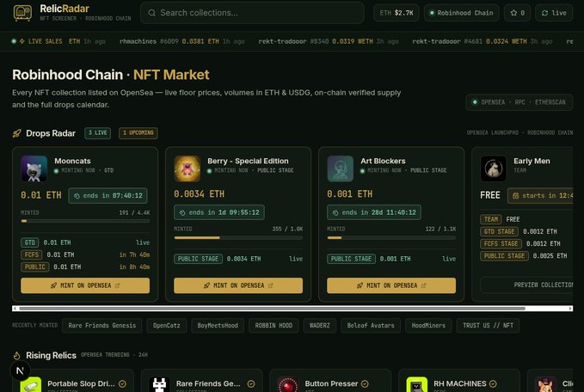The width and height of the screenshot is (584, 392).
Task: Focus the Search collections field
Action: pyautogui.click(x=252, y=13)
